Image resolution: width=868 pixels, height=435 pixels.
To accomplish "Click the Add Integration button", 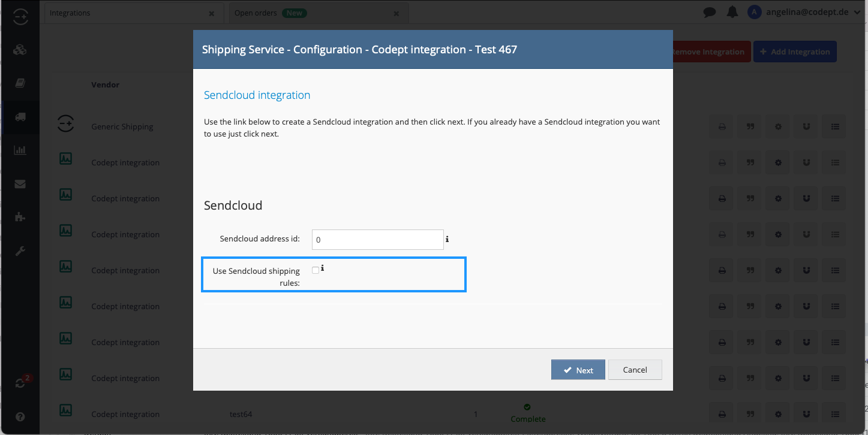I will [x=795, y=52].
